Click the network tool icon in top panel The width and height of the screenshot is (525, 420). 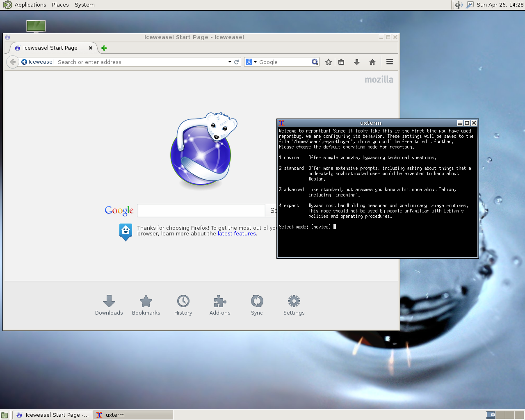point(470,5)
